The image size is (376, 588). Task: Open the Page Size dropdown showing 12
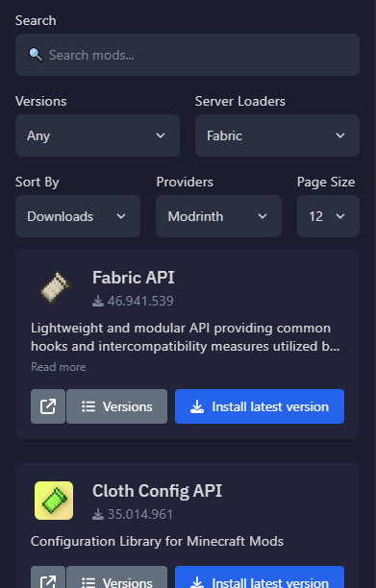(328, 216)
